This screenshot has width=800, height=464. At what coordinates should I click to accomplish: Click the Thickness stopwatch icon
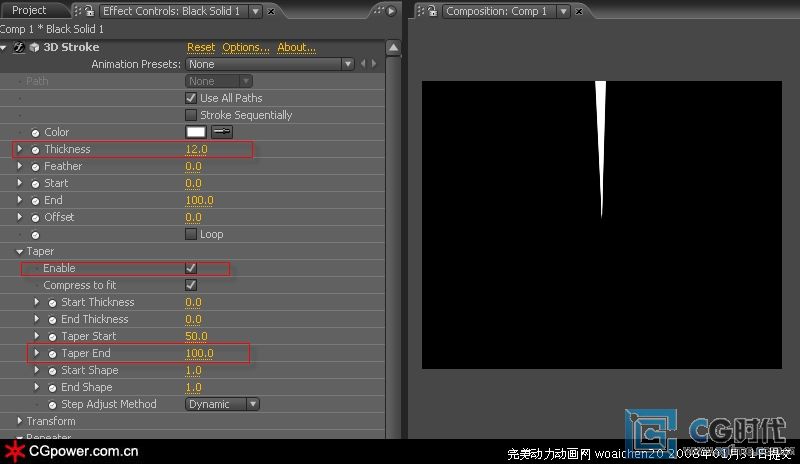tap(35, 150)
